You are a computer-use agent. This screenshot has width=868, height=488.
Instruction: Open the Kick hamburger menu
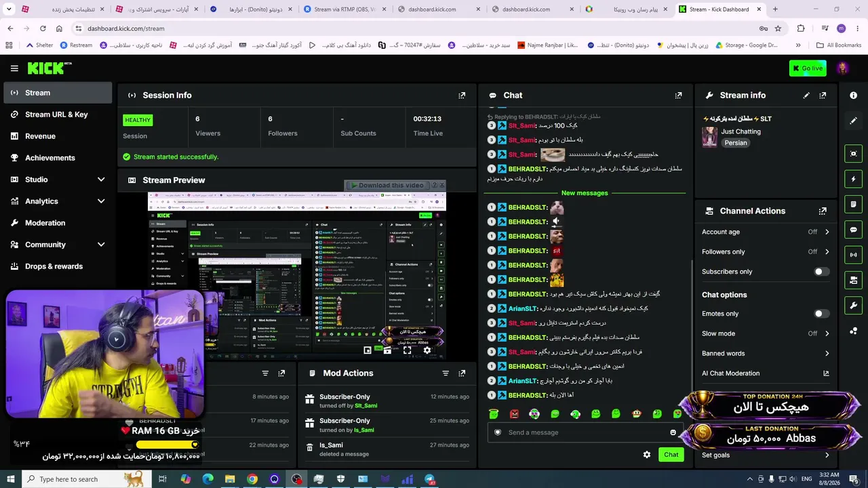tap(14, 68)
